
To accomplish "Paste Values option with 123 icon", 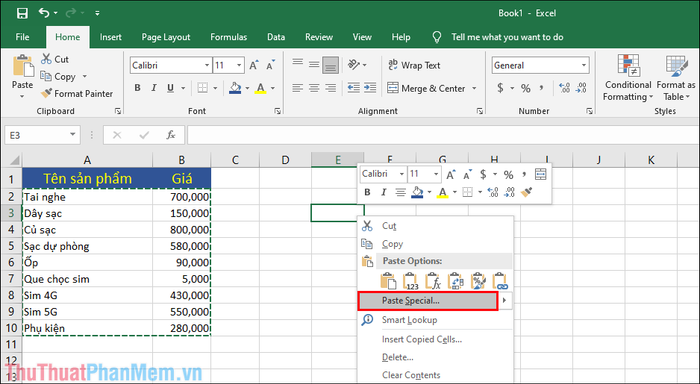I will pos(411,281).
